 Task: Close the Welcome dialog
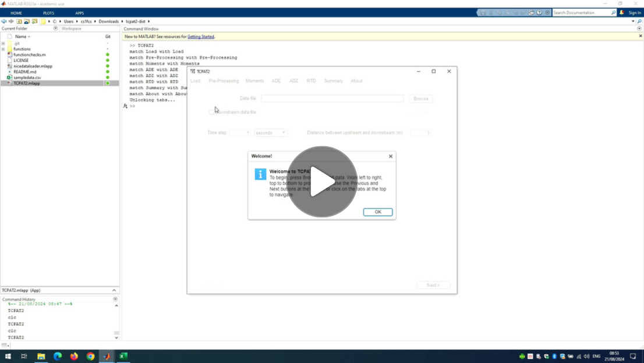pos(391,156)
